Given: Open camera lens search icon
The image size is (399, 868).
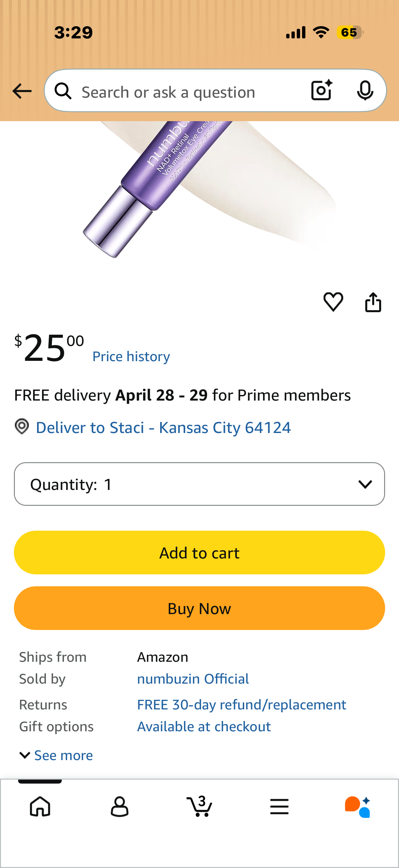Looking at the screenshot, I should pos(321,90).
